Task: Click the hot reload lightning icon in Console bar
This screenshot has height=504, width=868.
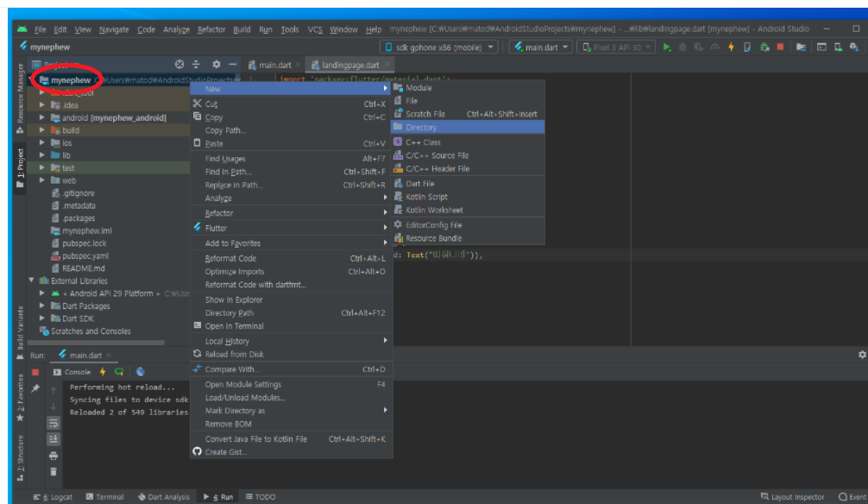Action: (x=103, y=372)
